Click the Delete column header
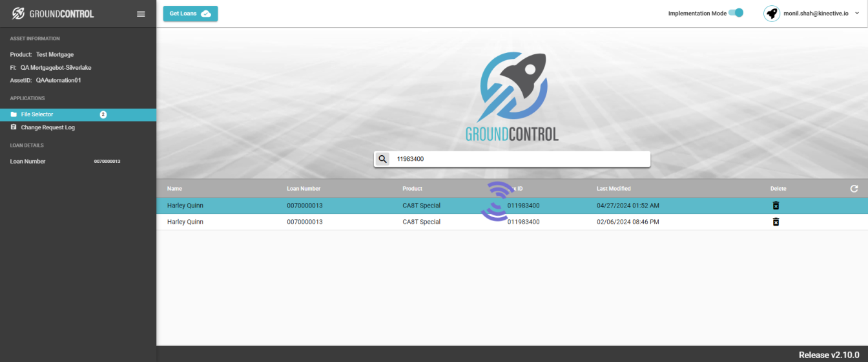Image resolution: width=868 pixels, height=362 pixels. (x=778, y=189)
